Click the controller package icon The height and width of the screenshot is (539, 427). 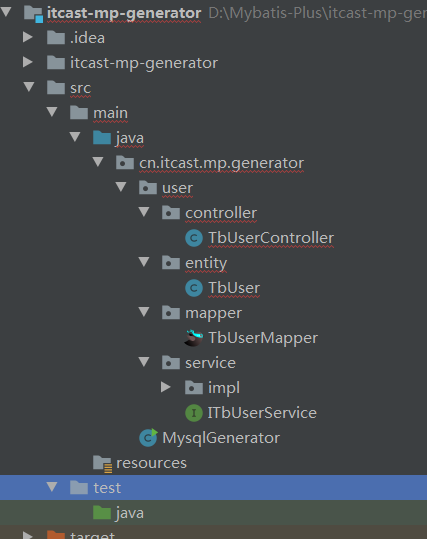click(171, 212)
